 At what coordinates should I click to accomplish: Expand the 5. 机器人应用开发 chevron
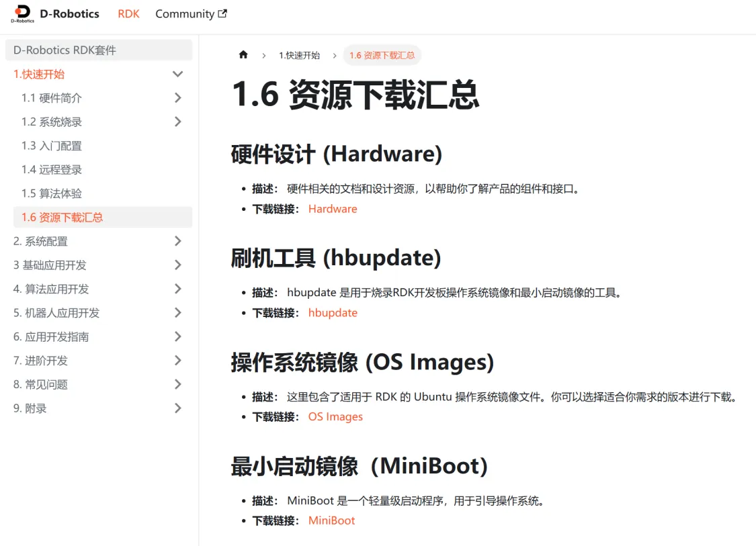(178, 313)
